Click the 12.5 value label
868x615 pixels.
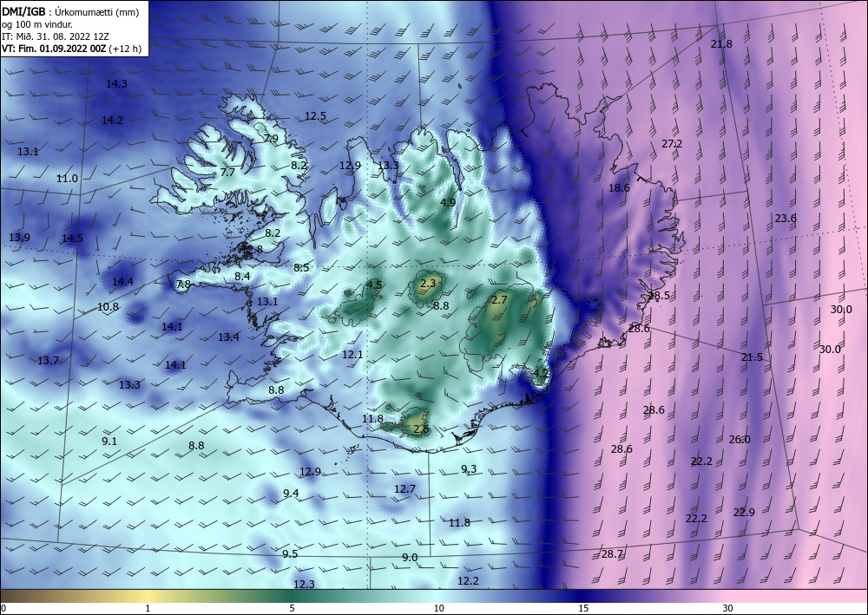316,116
